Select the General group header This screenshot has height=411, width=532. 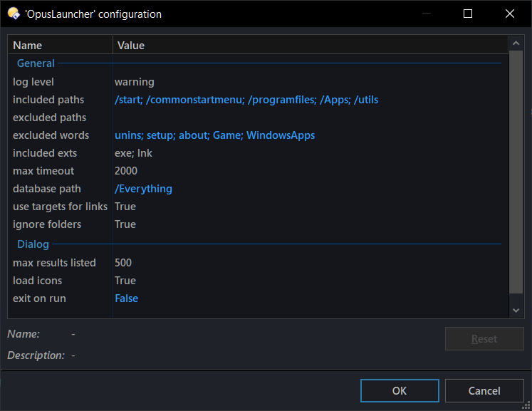(x=36, y=63)
